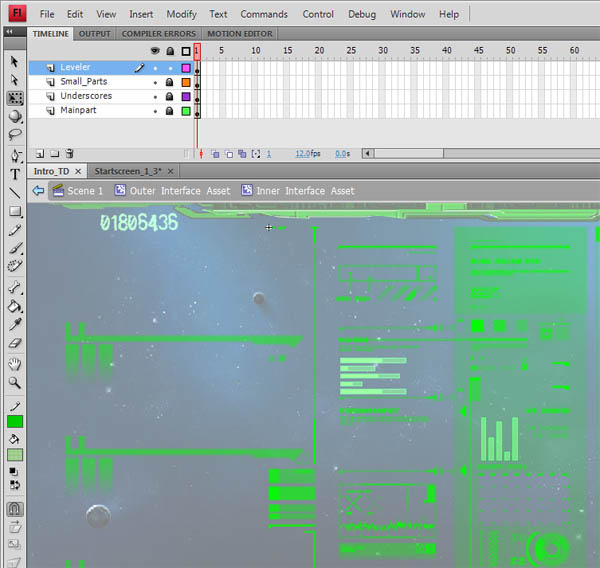Select the Text tool

(15, 174)
